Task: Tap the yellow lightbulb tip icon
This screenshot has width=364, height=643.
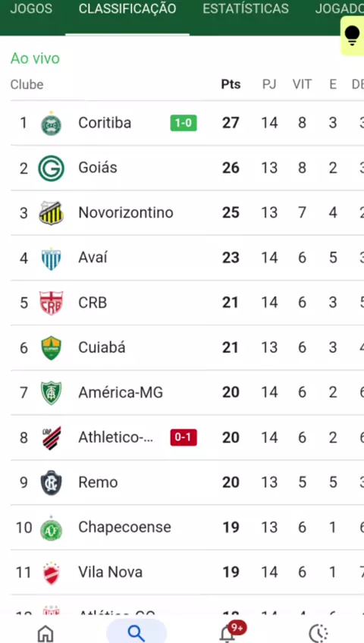Action: [x=353, y=36]
